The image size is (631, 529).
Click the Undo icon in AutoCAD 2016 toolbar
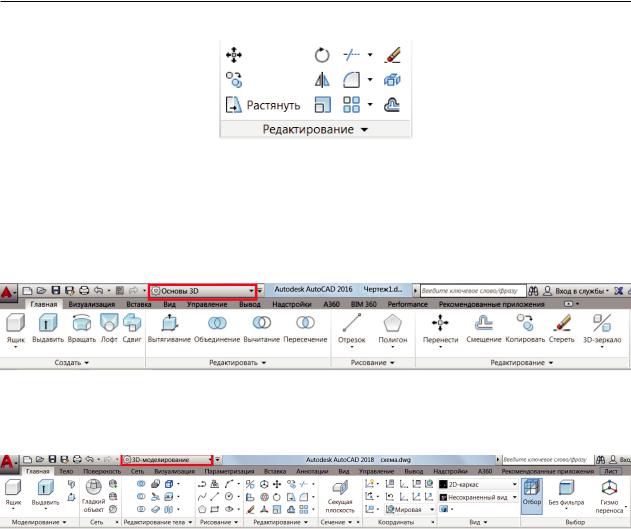98,290
